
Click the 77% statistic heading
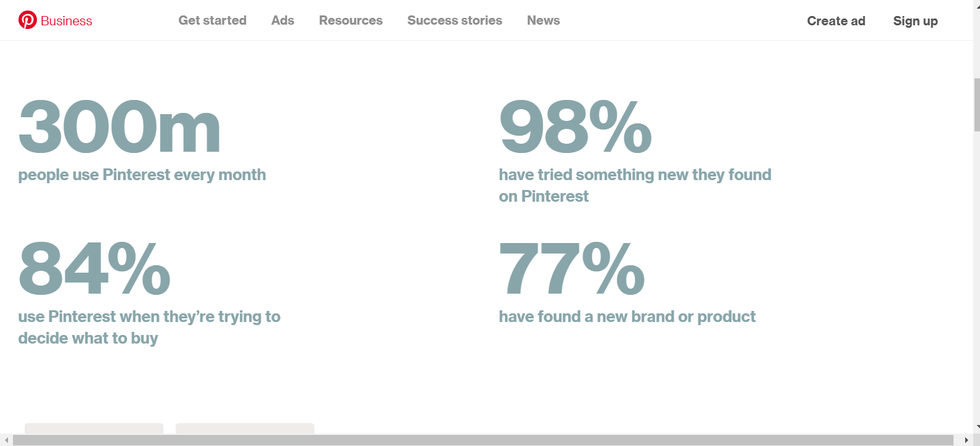click(x=572, y=268)
